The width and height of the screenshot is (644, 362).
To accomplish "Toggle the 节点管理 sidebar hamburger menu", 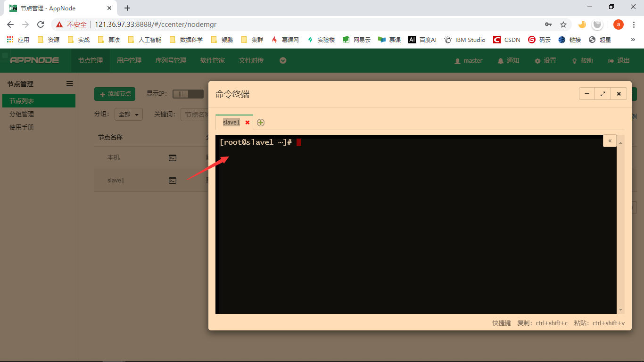I will [x=70, y=84].
